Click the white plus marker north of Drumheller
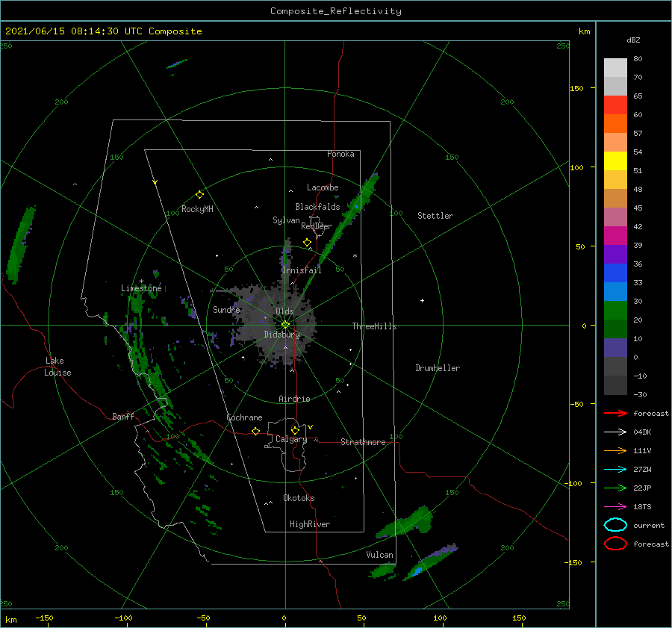Screen dimensions: 672x628 422,300
